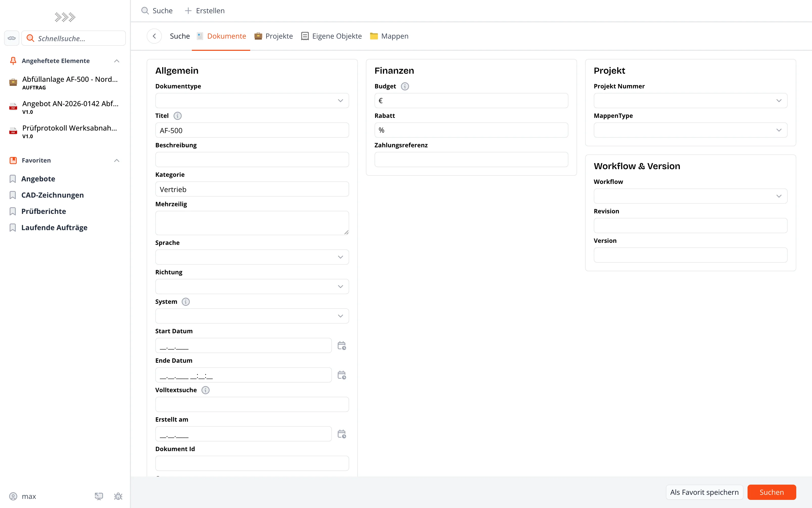Click the user avatar icon for max
Image resolution: width=812 pixels, height=508 pixels.
[13, 496]
